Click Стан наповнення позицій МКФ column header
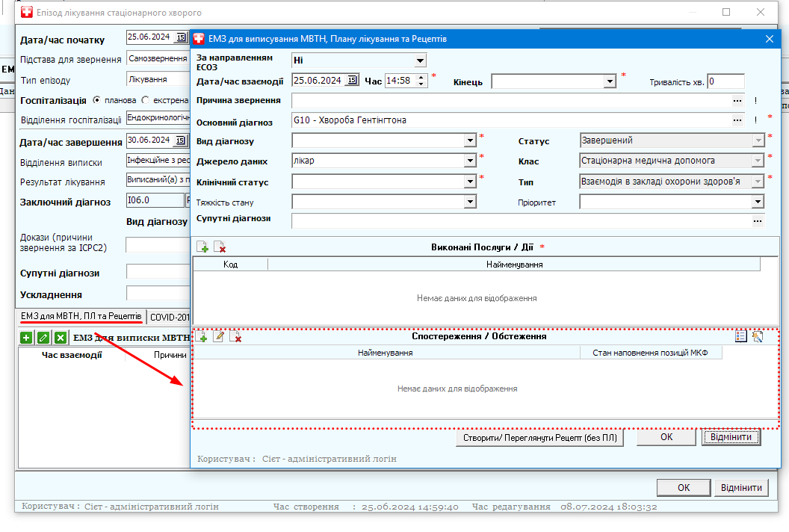Screen dimensions: 789x532 click(x=650, y=353)
